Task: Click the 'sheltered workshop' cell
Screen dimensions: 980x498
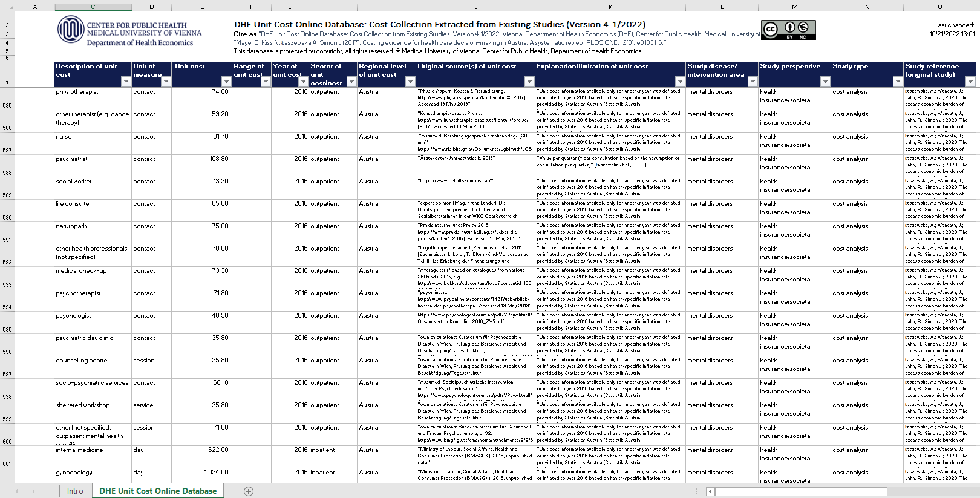Action: 93,412
